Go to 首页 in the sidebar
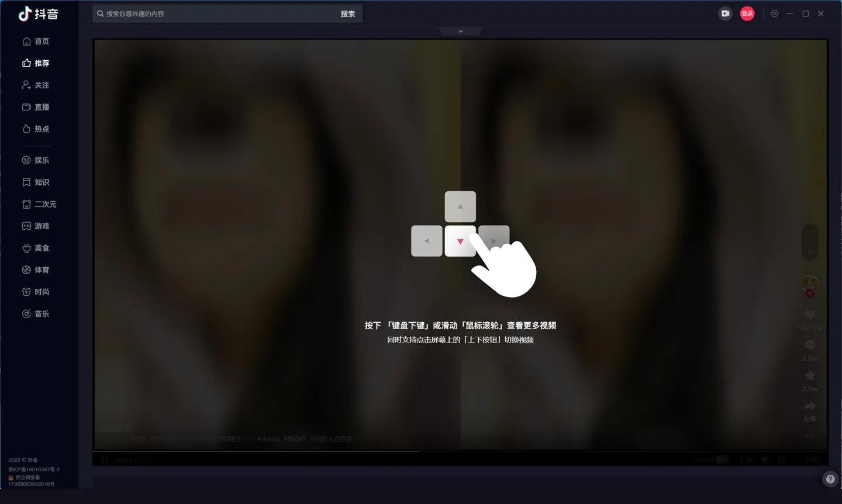Image resolution: width=842 pixels, height=504 pixels. 36,42
